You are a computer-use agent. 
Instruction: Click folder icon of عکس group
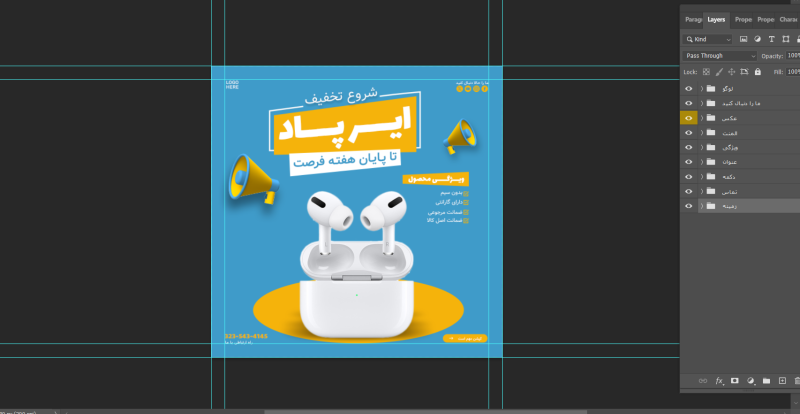click(x=711, y=118)
